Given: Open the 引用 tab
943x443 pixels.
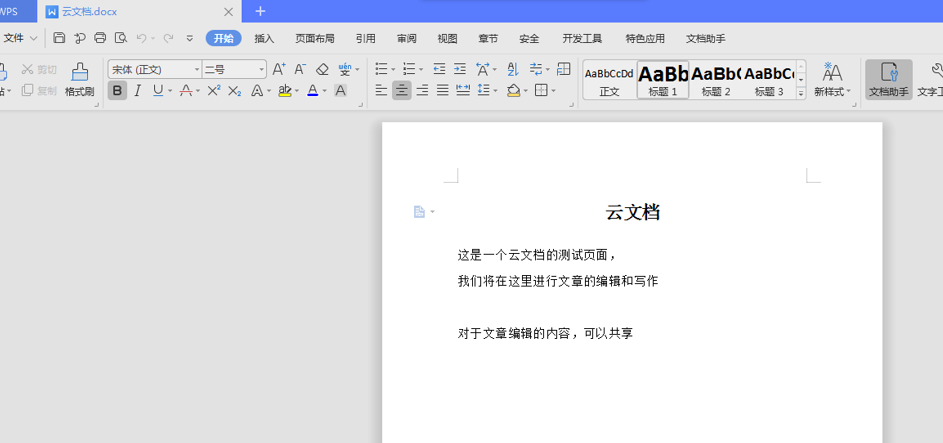Looking at the screenshot, I should pos(366,38).
